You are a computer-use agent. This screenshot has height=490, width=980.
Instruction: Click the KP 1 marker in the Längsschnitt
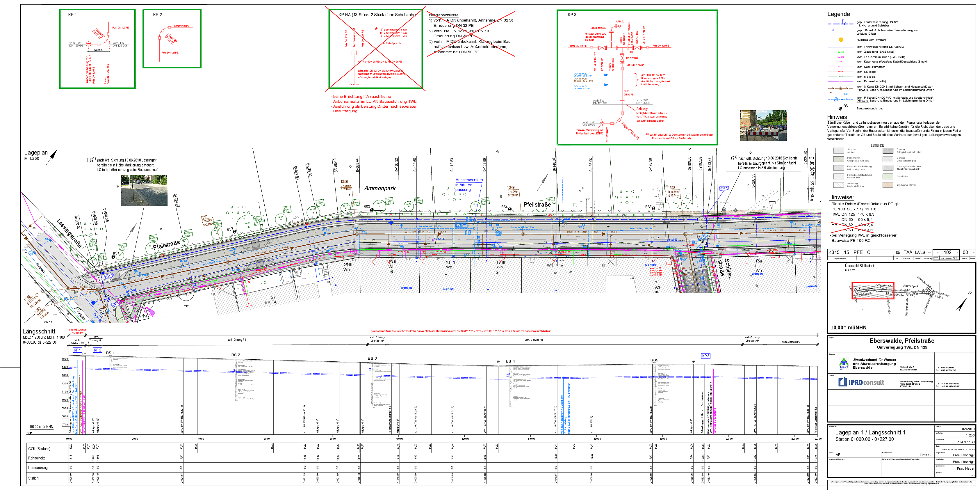coord(77,350)
